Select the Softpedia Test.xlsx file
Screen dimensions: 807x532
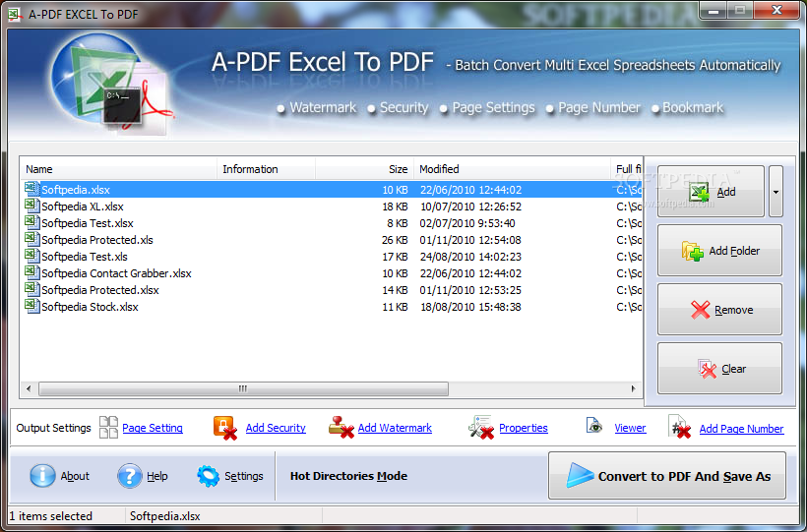click(x=332, y=223)
